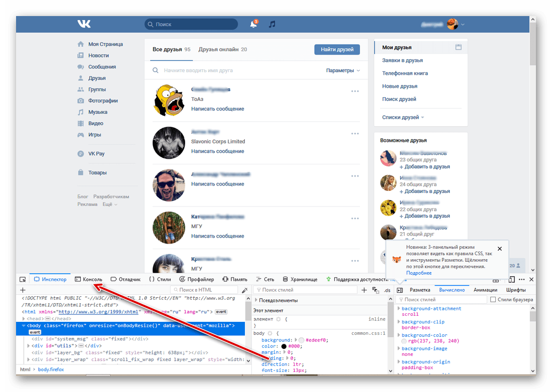Click the pseudo-class toggle icon beside .cls
Image resolution: width=552 pixels, height=392 pixels.
376,290
